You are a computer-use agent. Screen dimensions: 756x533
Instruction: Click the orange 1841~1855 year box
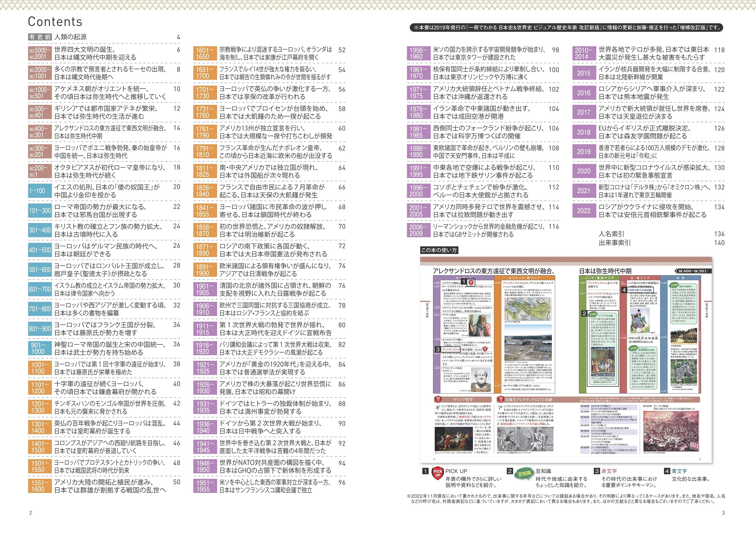(x=205, y=211)
